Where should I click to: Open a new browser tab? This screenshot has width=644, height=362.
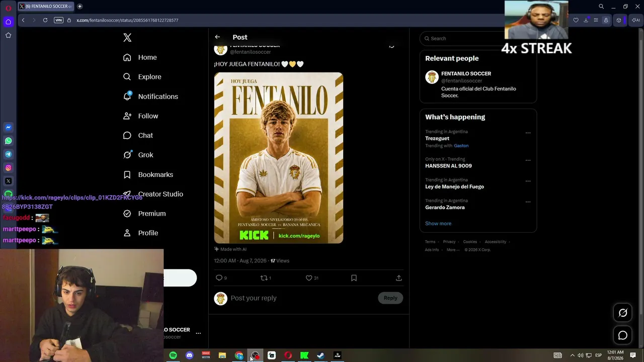coord(80,7)
